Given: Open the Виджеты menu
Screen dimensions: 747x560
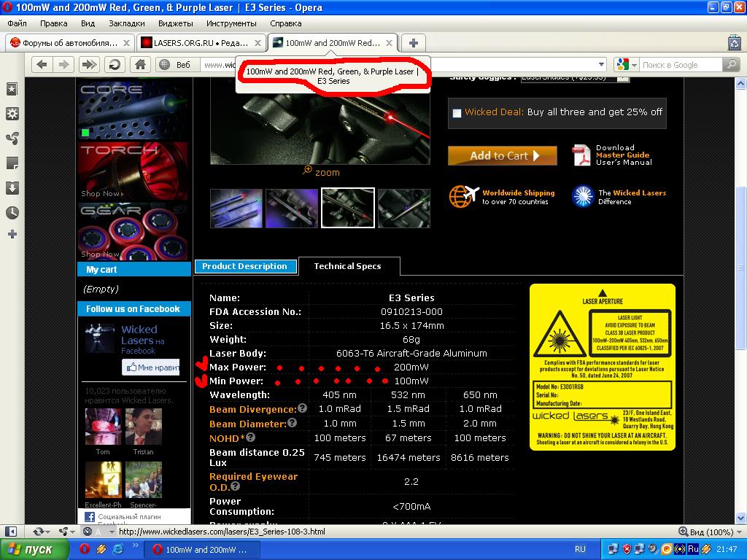Looking at the screenshot, I should (x=176, y=23).
